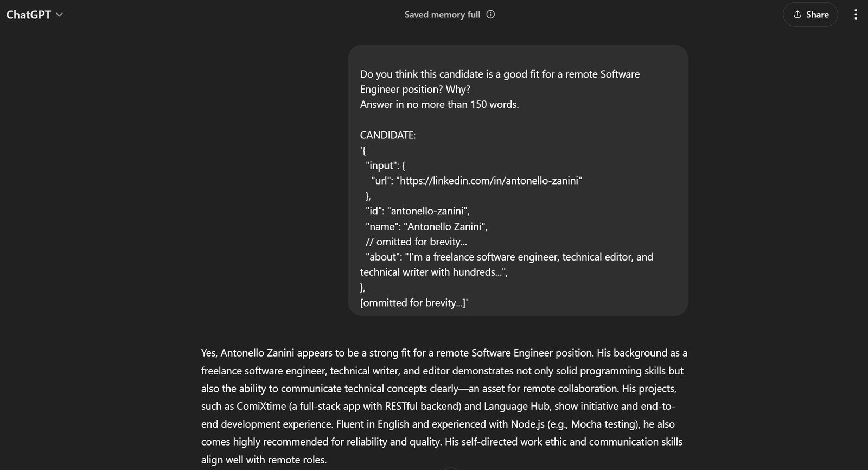
Task: Click the info icon beside Saved memory full
Action: [490, 15]
